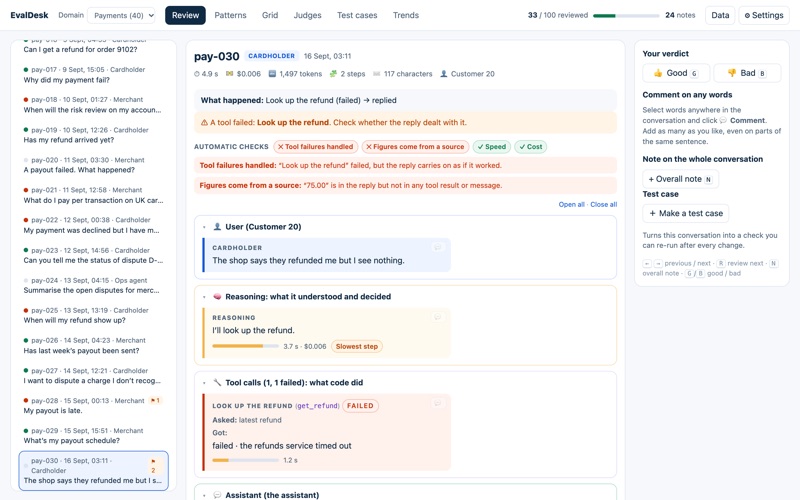Mark the conversation as Bad
The height and width of the screenshot is (500, 800).
click(747, 73)
